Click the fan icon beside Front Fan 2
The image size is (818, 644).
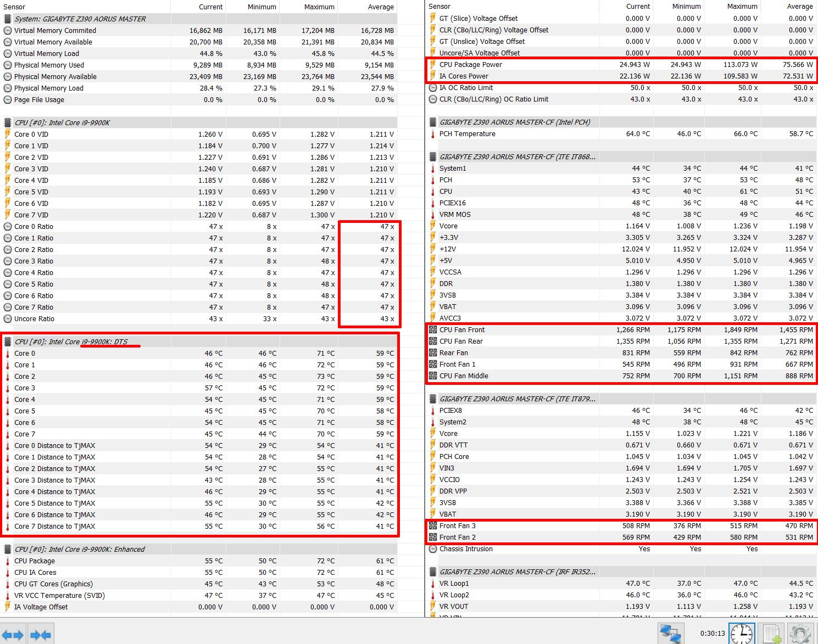point(433,537)
